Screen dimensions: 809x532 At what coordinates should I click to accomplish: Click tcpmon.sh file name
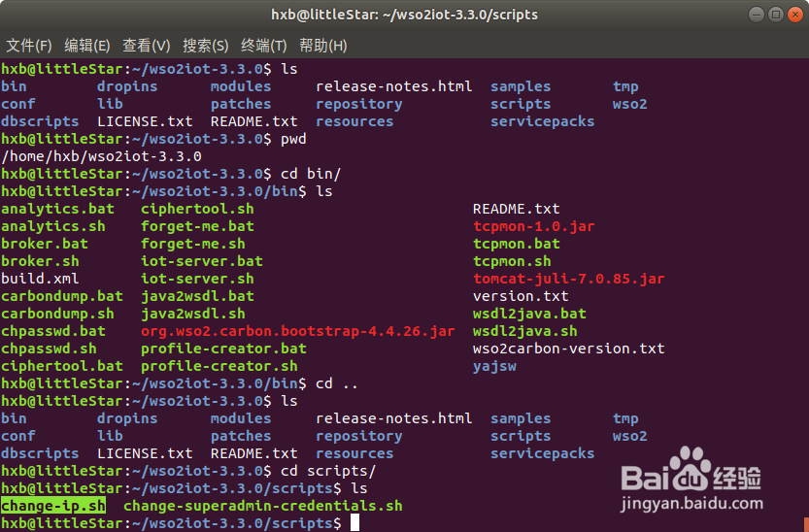(513, 261)
